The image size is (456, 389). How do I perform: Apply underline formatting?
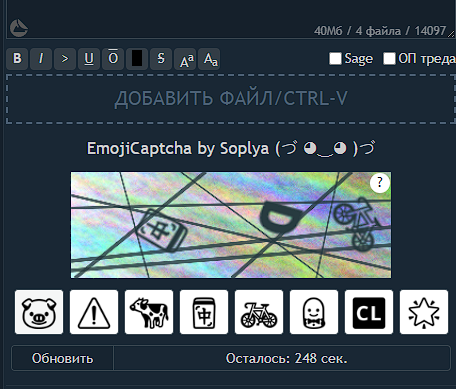tap(89, 59)
